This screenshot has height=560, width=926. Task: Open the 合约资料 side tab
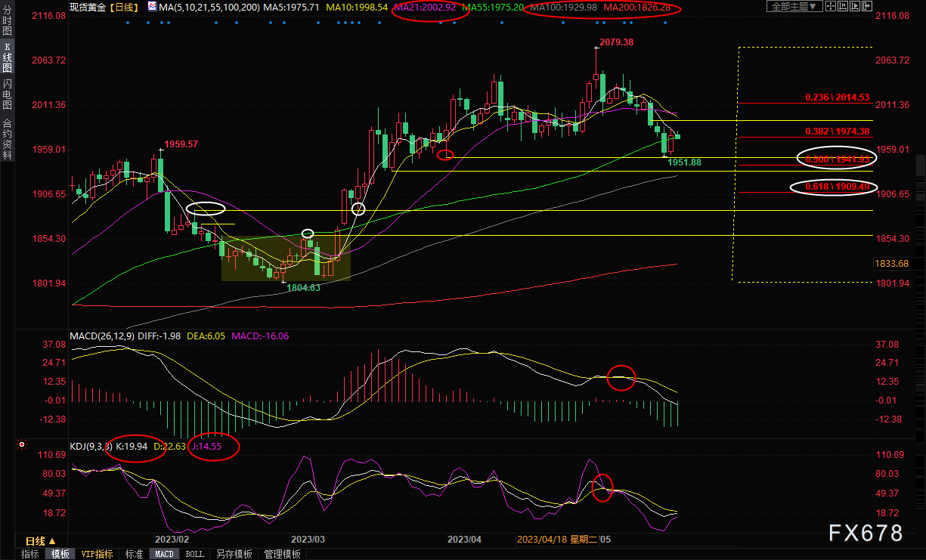coord(7,138)
